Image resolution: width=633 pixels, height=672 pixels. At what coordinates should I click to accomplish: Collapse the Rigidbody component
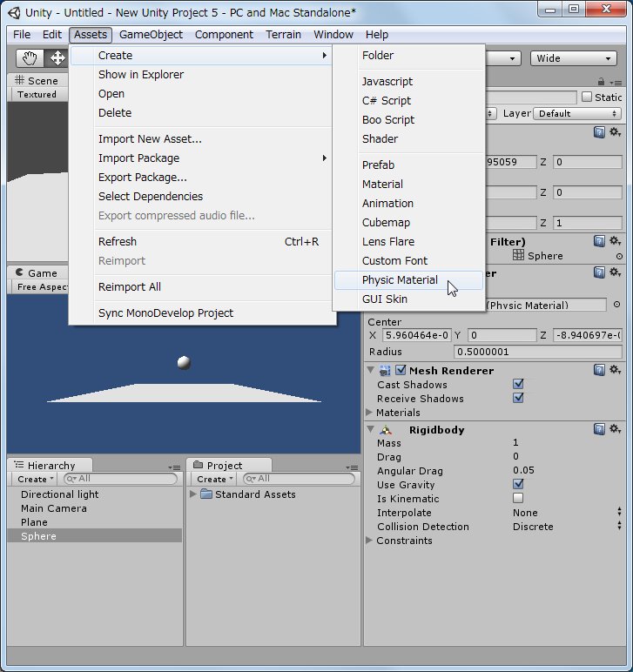371,429
